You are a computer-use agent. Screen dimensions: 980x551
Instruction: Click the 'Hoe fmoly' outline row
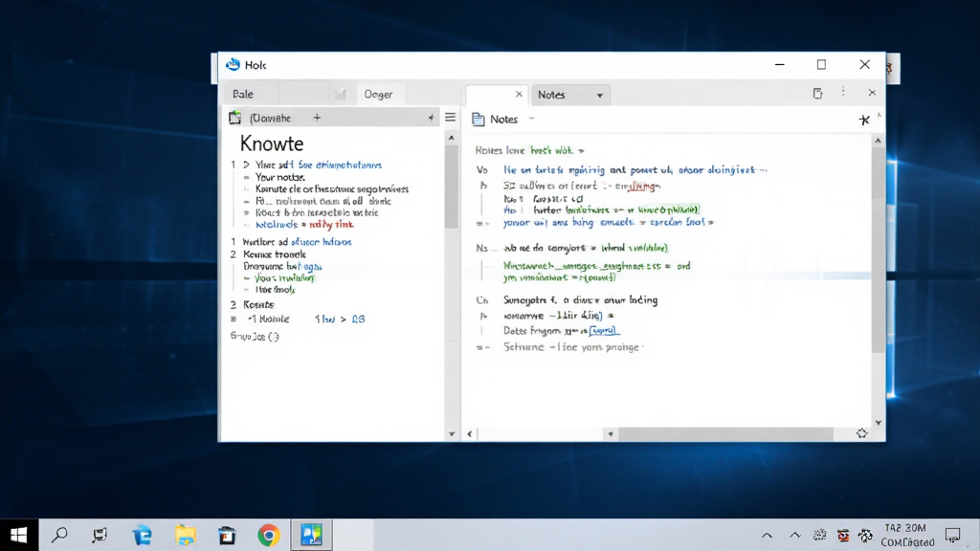point(275,290)
